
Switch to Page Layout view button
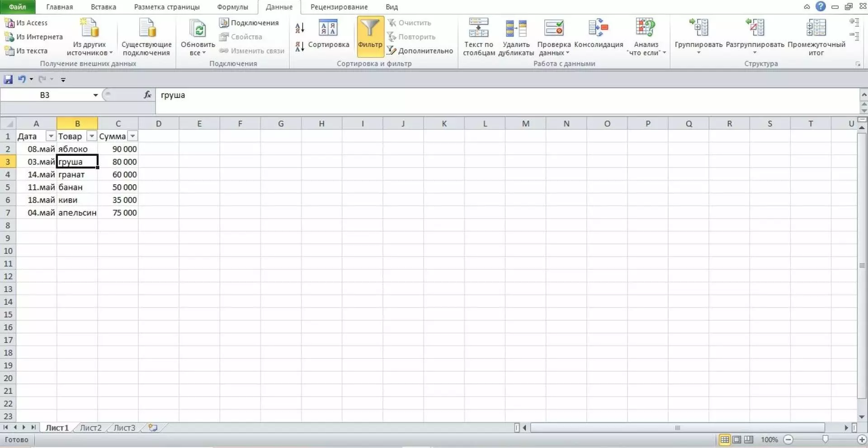click(737, 439)
